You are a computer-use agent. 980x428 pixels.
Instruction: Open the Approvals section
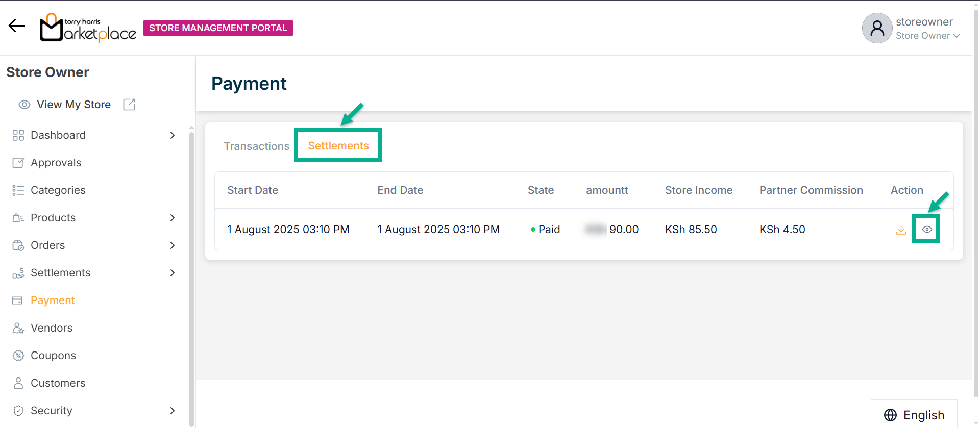(56, 163)
